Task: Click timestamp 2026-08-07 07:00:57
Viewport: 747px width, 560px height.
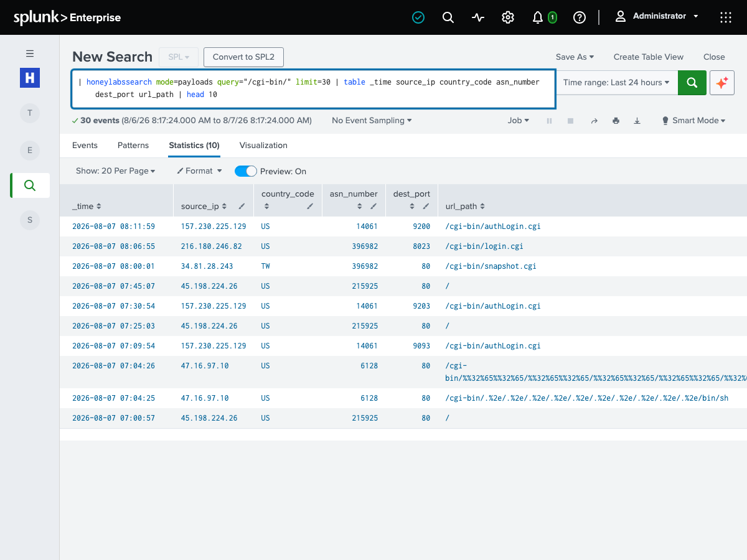Action: click(113, 418)
